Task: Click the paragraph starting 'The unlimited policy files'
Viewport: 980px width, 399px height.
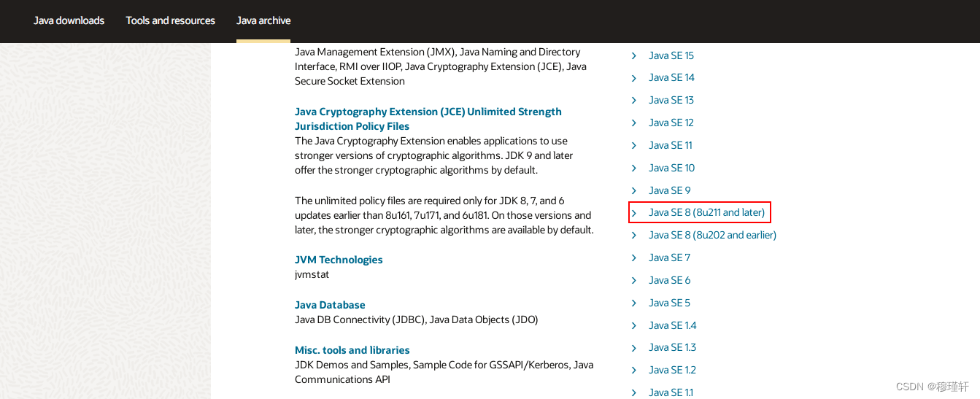Action: 444,215
